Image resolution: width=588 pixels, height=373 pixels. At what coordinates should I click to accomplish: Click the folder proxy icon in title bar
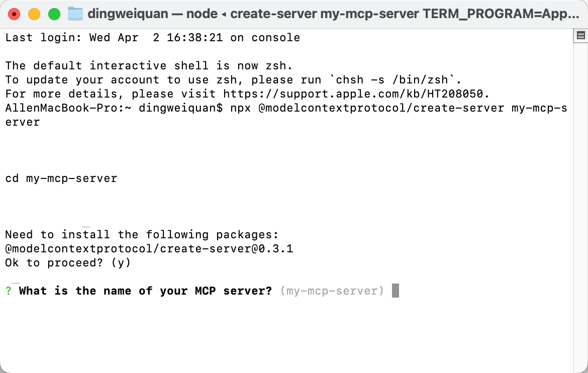[75, 14]
